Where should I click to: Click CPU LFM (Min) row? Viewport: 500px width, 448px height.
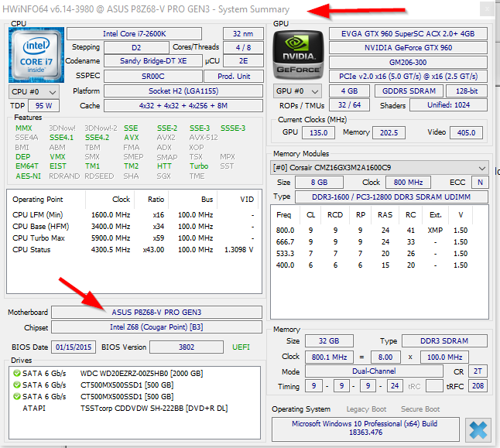click(134, 215)
